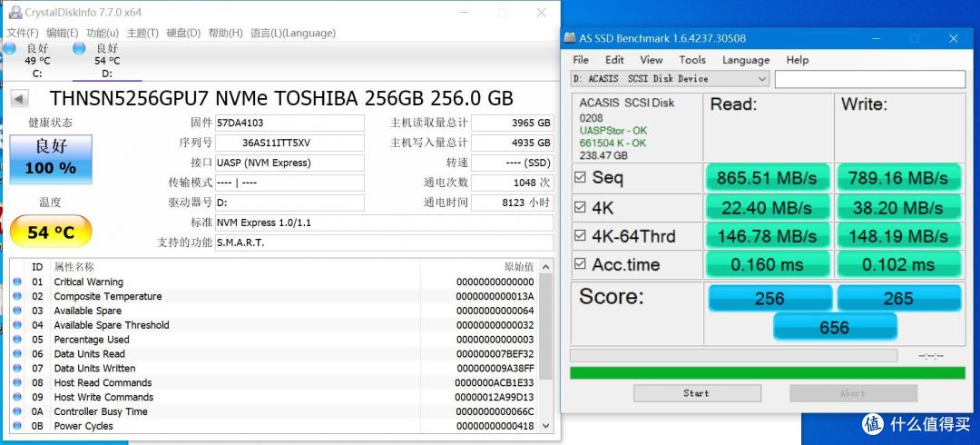Click the SMART list scroll down arrow

click(x=545, y=426)
